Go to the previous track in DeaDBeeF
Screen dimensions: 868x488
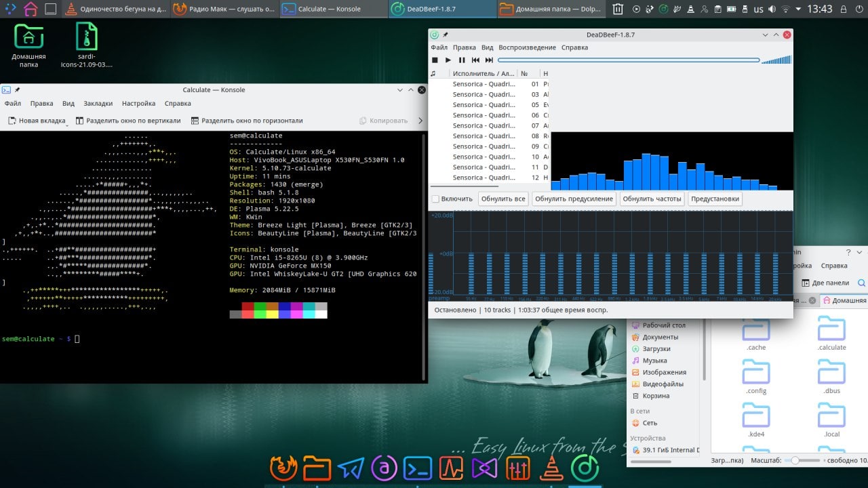coord(475,60)
